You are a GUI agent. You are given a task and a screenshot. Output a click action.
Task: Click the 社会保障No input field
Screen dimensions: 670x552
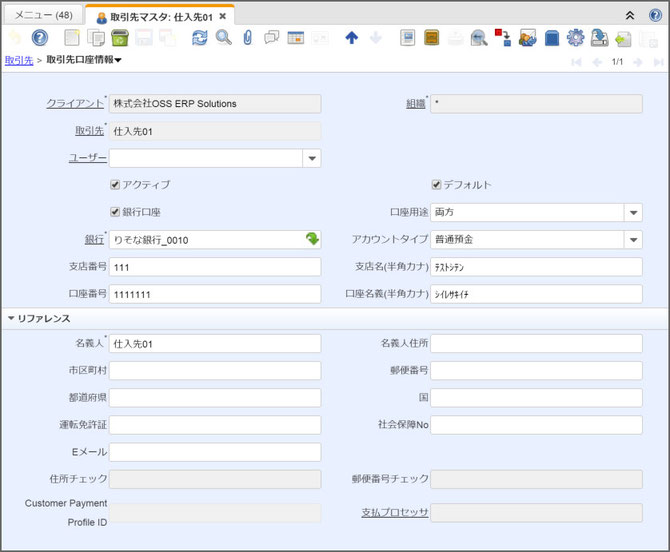536,425
